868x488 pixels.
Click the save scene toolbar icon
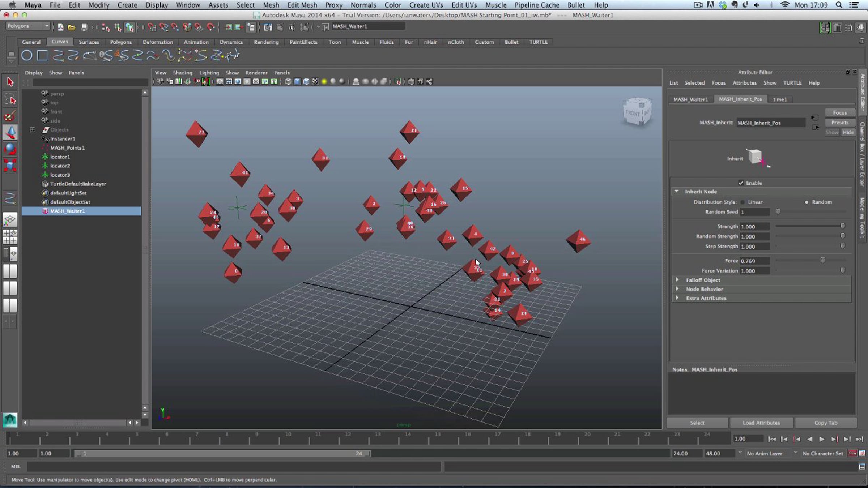84,27
